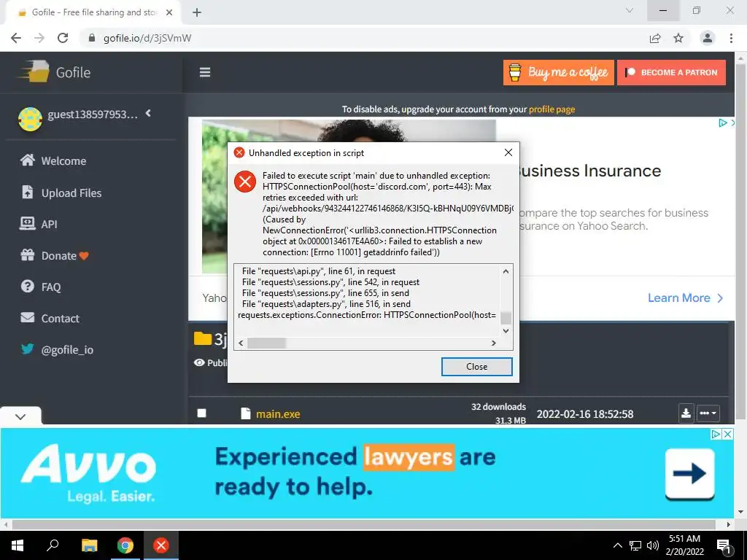This screenshot has width=747, height=560.
Task: Open the Chrome profile icon
Action: point(708,38)
